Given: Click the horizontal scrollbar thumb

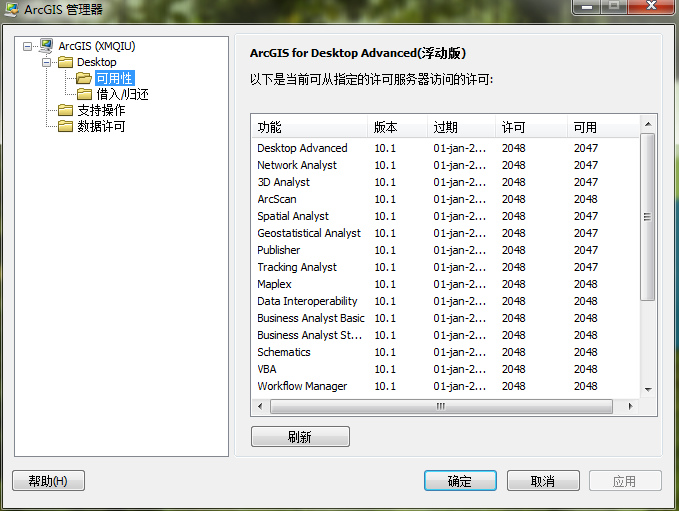Looking at the screenshot, I should pyautogui.click(x=441, y=406).
